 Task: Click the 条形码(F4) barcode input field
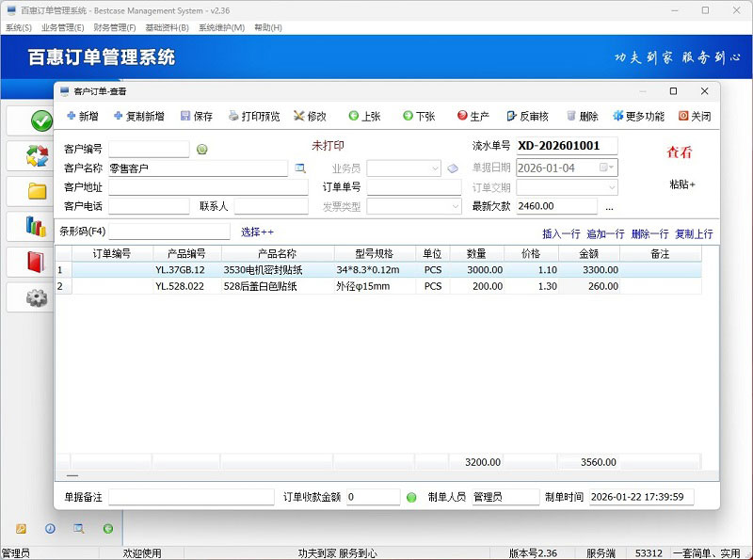coord(169,232)
